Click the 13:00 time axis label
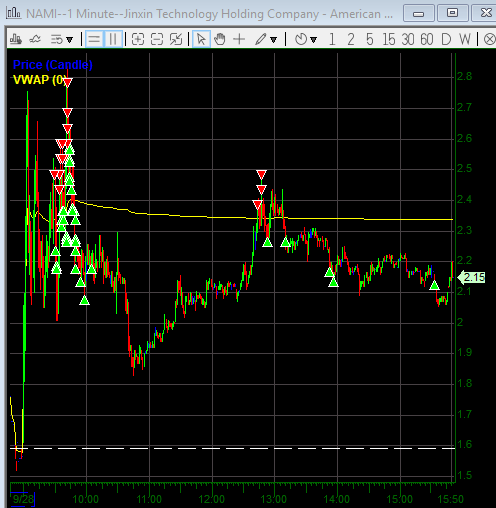 click(274, 499)
